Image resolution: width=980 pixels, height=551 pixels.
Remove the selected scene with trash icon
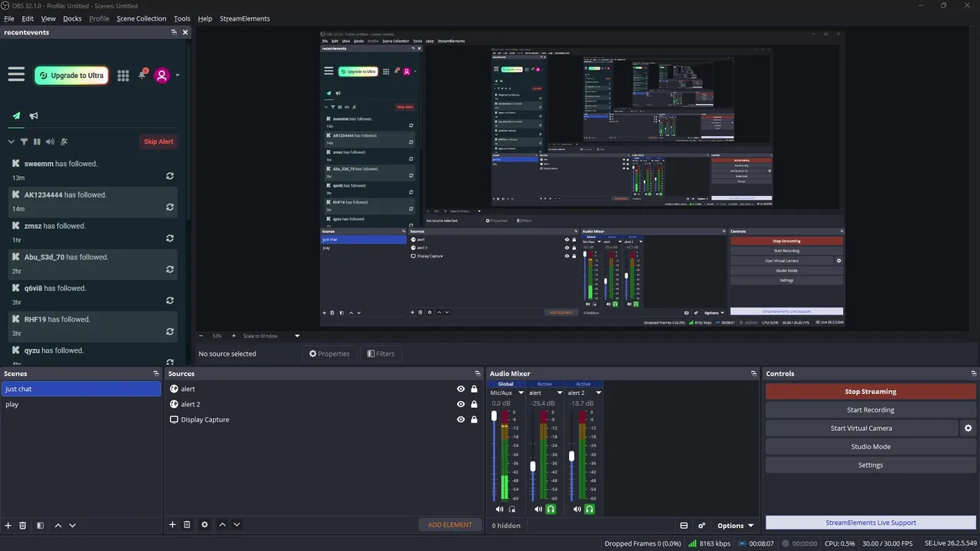(23, 526)
